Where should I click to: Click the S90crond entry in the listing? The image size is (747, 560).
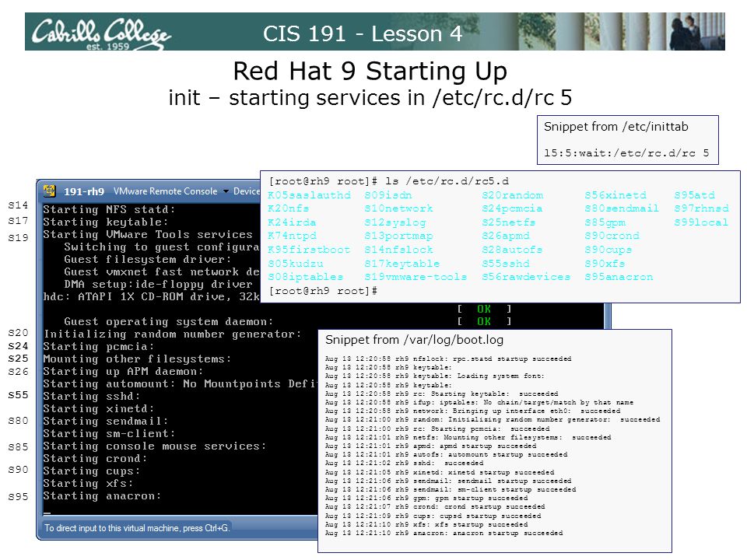click(612, 235)
